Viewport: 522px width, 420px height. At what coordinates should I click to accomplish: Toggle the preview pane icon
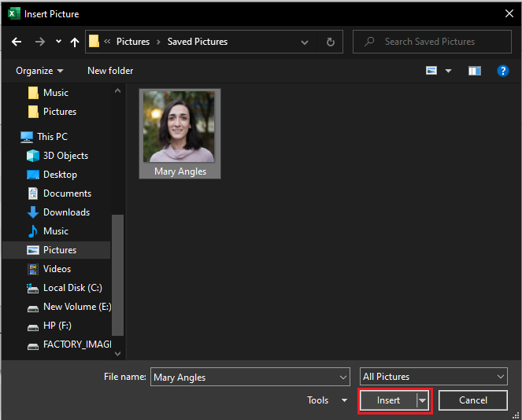click(x=474, y=71)
